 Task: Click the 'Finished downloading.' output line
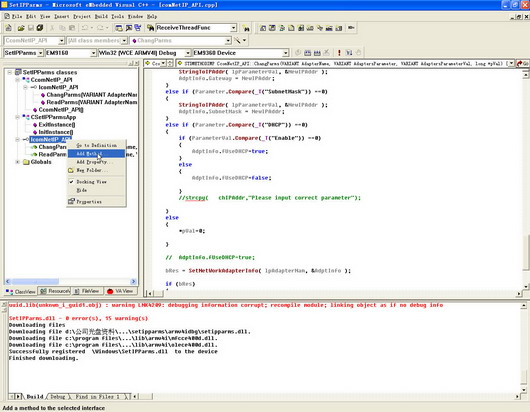(x=43, y=358)
